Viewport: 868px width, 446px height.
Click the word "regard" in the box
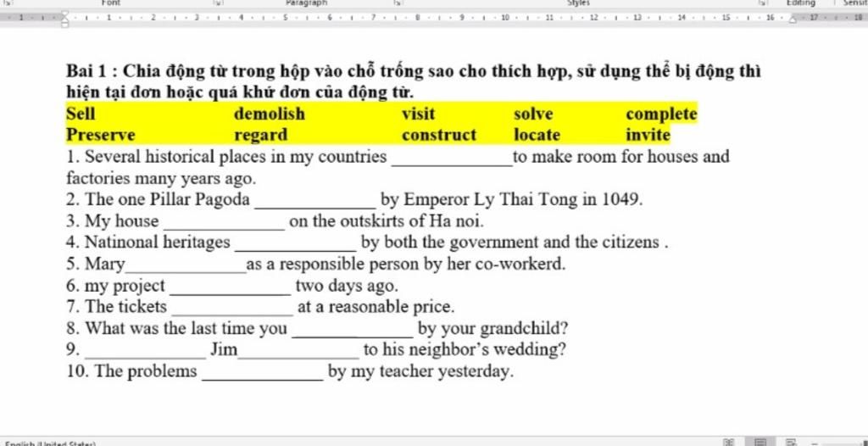[x=261, y=136]
